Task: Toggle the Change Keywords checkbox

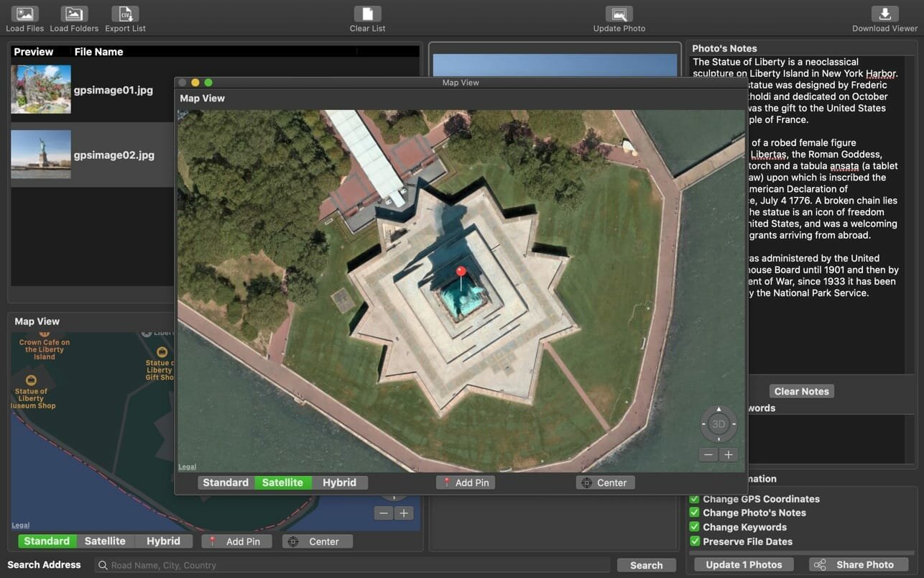Action: coord(695,527)
